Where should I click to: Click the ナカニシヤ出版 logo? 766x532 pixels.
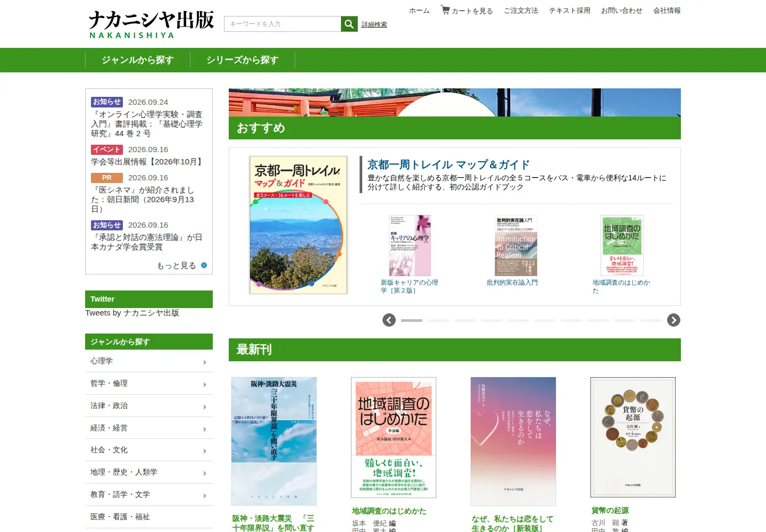151,24
